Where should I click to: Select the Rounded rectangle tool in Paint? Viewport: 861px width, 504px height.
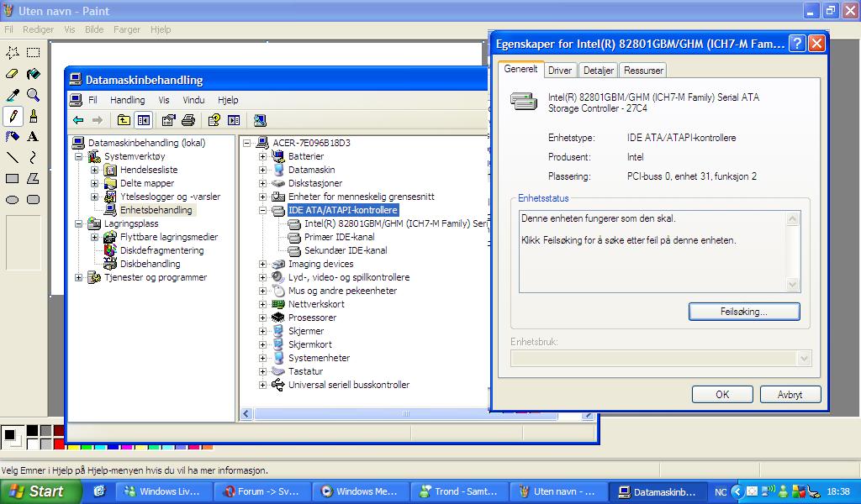pos(34,200)
